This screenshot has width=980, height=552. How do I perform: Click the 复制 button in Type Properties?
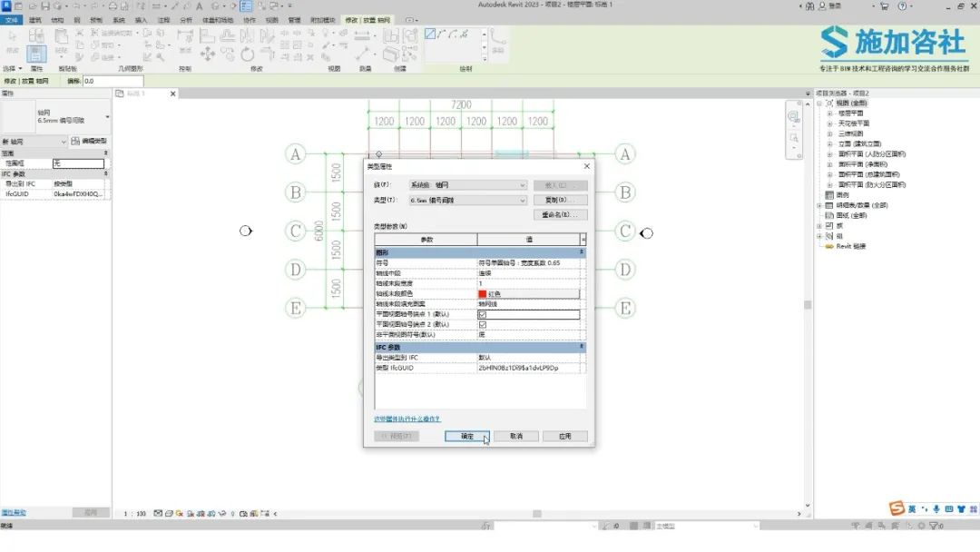click(561, 200)
